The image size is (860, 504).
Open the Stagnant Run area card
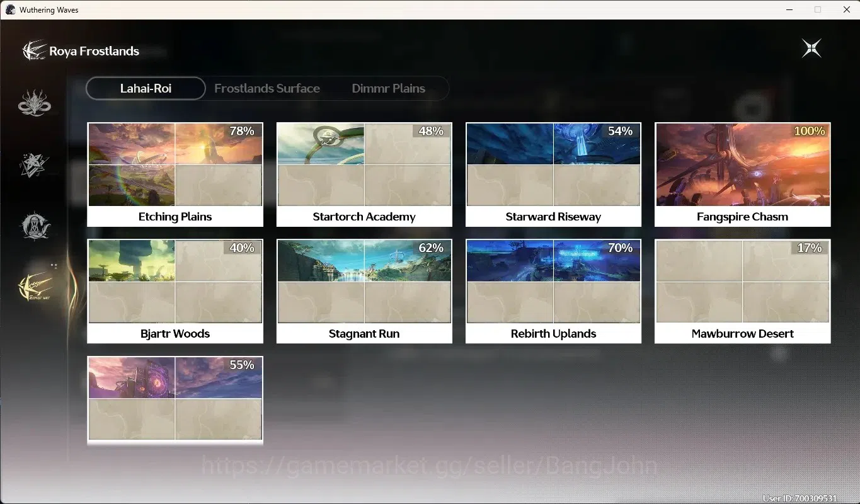tap(364, 291)
